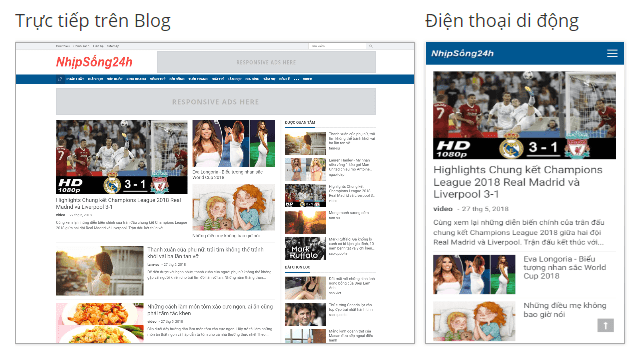Click the desktop preview search field

338,46
